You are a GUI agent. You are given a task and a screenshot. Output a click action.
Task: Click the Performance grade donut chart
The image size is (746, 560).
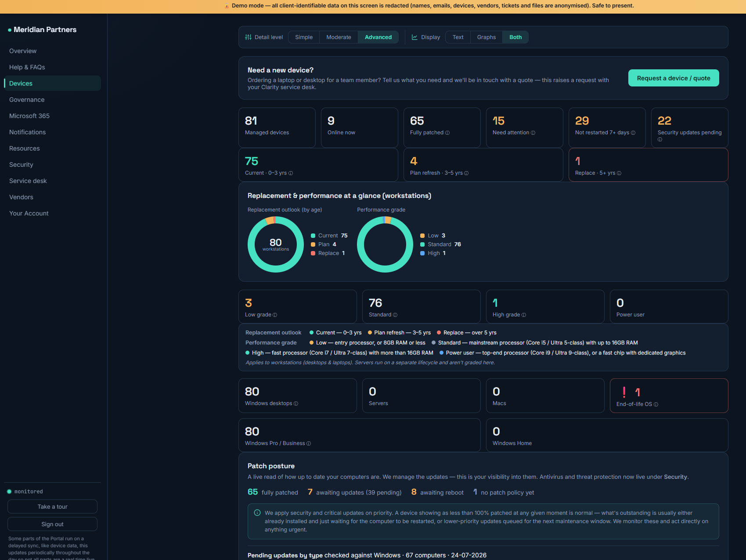click(385, 244)
